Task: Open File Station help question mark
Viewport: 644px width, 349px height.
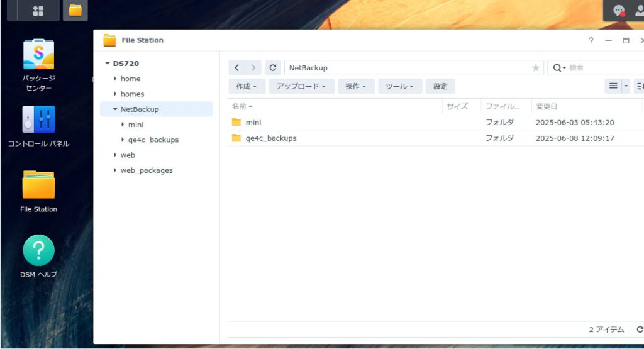Action: (x=591, y=40)
